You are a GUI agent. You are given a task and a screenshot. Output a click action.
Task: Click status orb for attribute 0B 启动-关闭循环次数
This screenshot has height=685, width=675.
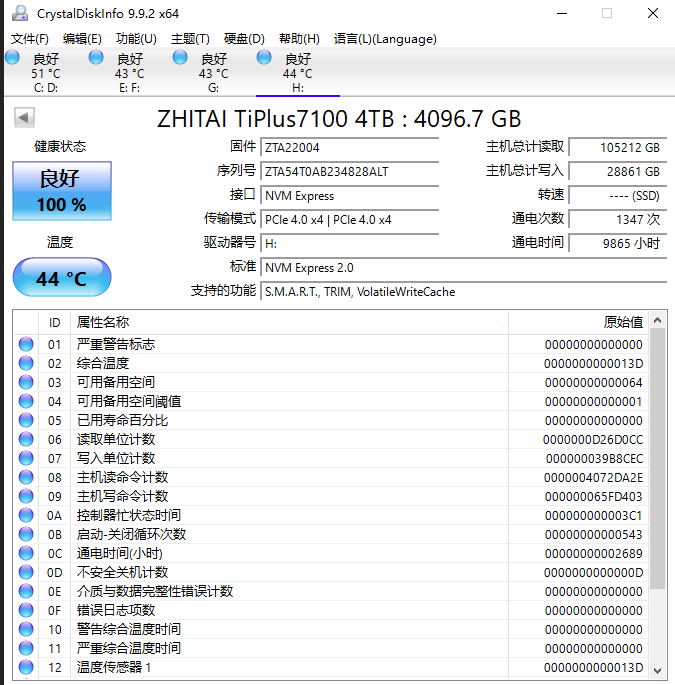click(26, 534)
